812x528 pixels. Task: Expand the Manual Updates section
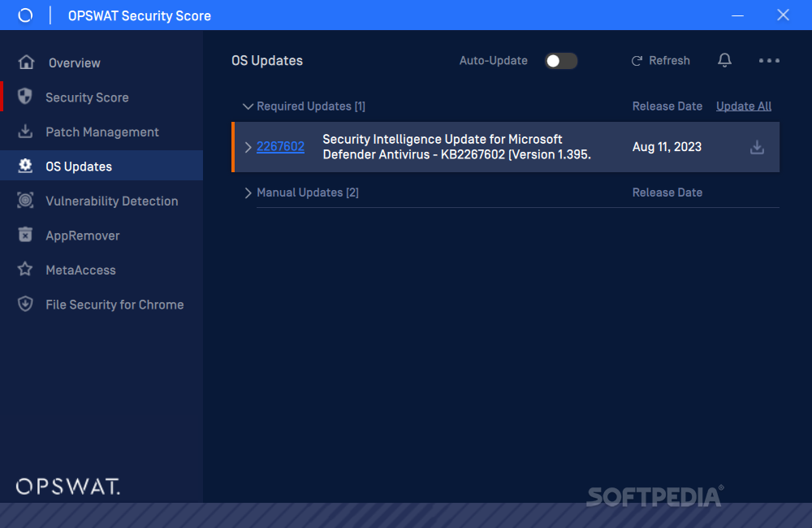click(x=248, y=193)
